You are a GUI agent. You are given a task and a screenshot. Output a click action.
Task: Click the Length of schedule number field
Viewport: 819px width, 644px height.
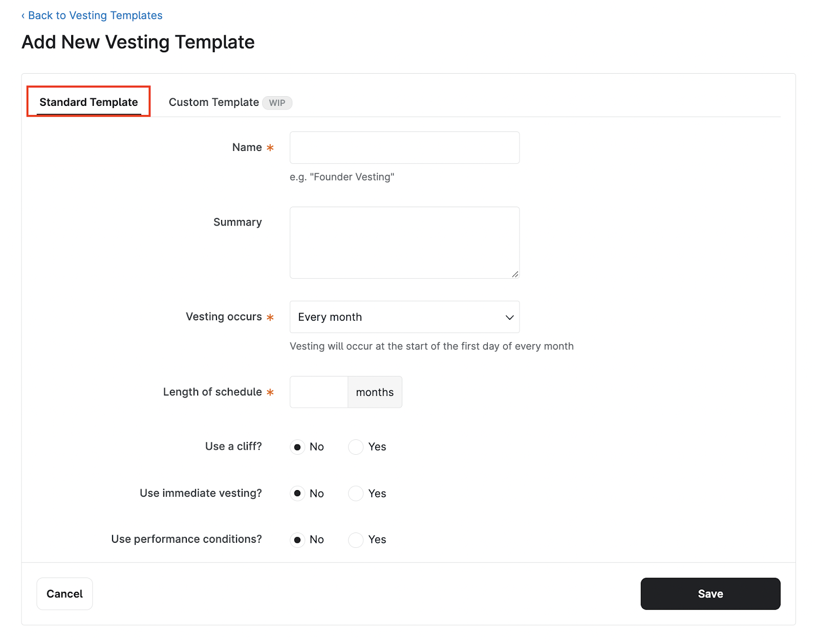(319, 392)
